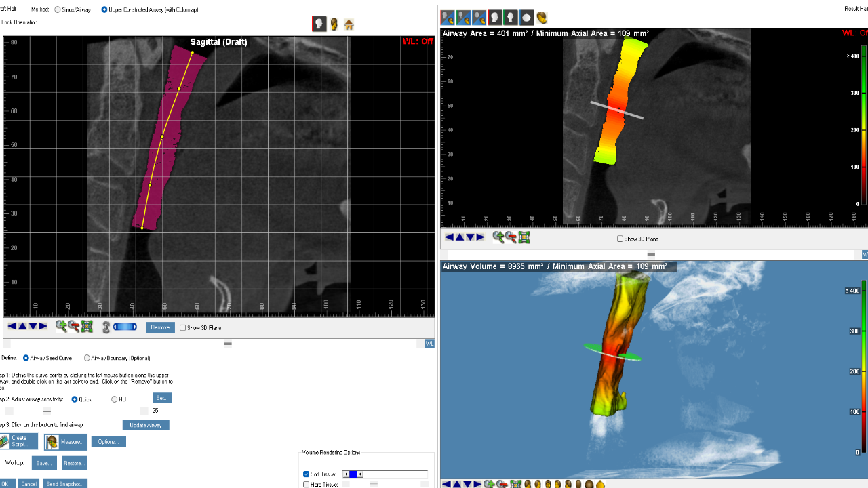
Task: Click the Cancel button
Action: pos(28,484)
